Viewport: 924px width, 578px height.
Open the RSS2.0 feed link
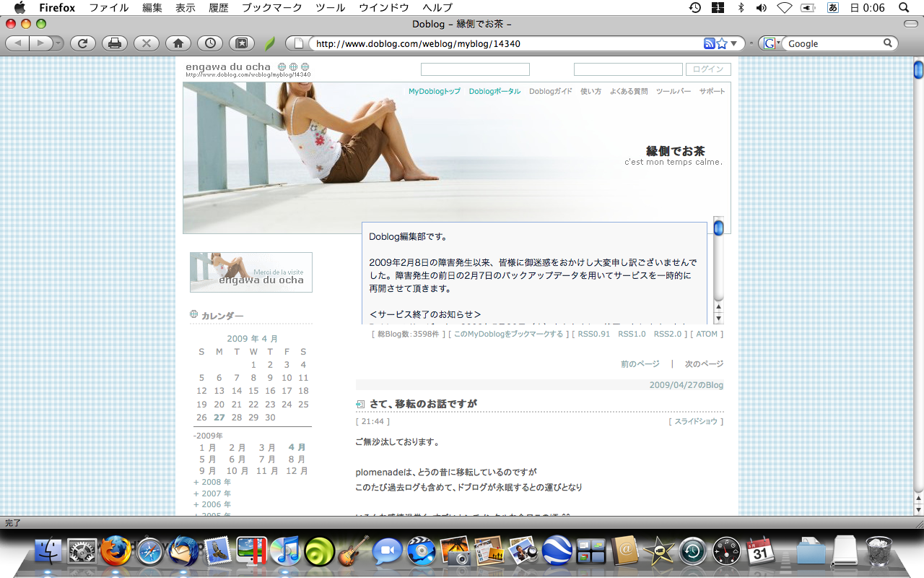(667, 334)
